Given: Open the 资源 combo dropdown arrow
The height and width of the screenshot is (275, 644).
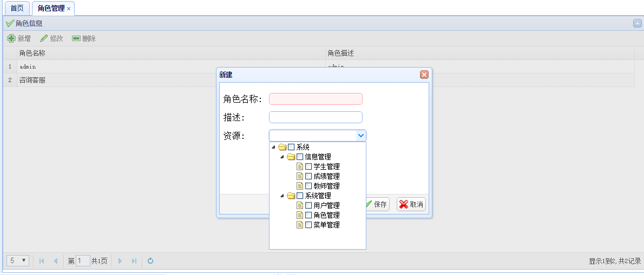Looking at the screenshot, I should click(360, 136).
